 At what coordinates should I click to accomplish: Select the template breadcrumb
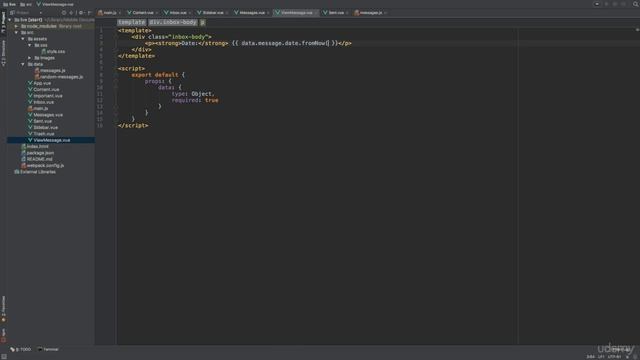131,22
